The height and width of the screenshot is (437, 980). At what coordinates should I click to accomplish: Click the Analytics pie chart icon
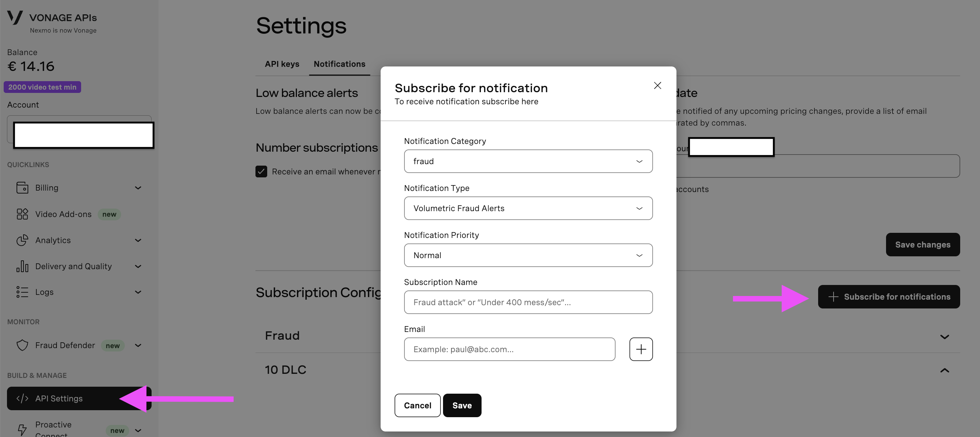22,240
